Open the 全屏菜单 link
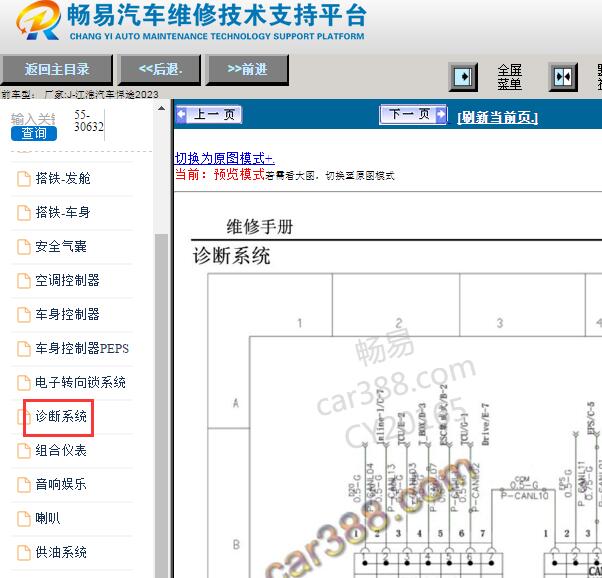Viewport: 602px width, 578px height. [509, 77]
